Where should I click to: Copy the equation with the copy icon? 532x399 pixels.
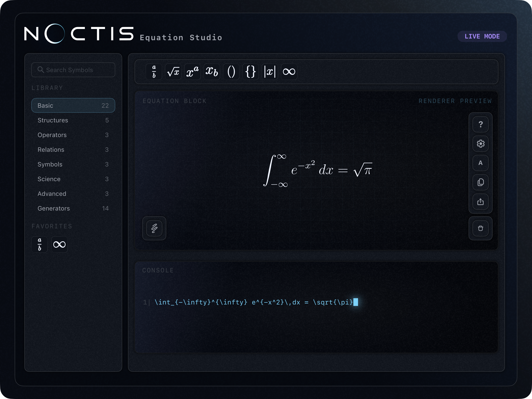pos(481,182)
